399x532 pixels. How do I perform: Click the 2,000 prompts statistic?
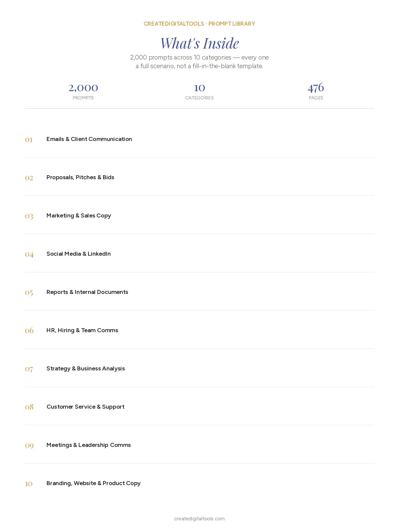pyautogui.click(x=83, y=91)
